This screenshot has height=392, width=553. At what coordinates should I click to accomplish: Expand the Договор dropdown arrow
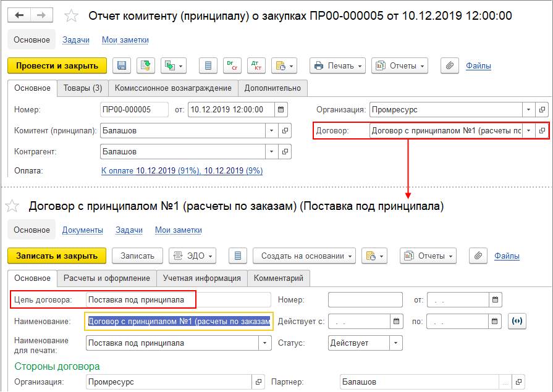[x=528, y=130]
